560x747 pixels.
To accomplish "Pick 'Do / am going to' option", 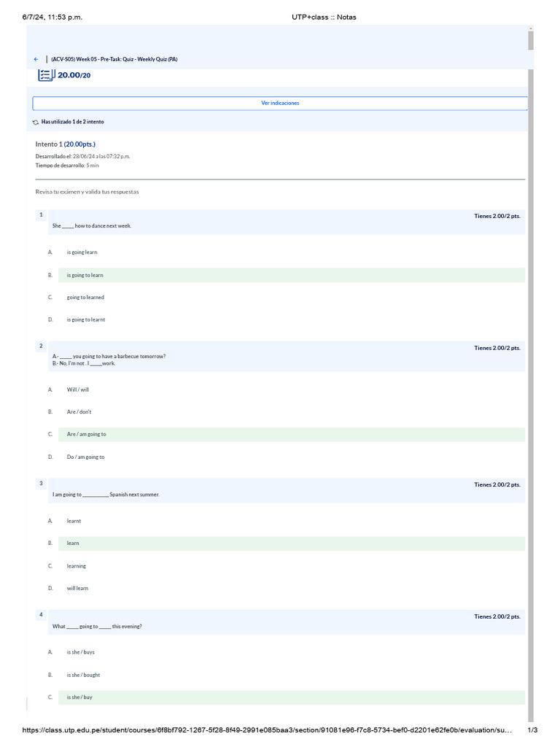I will pyautogui.click(x=85, y=457).
